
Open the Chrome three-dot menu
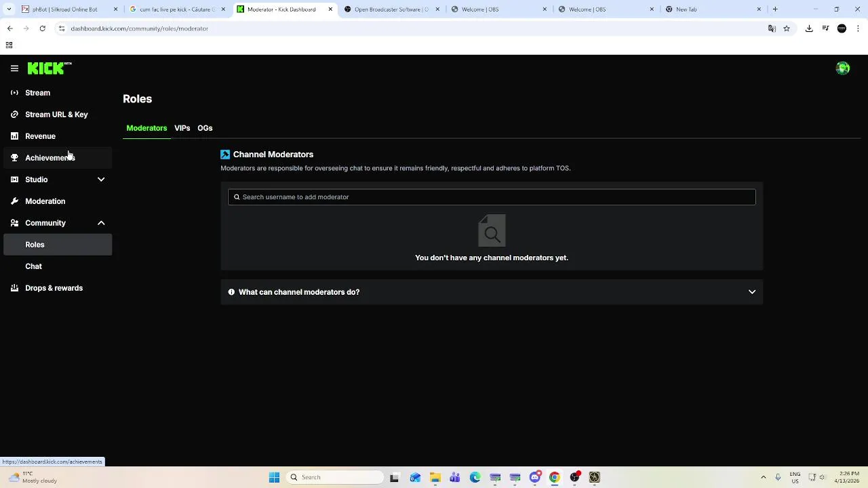pyautogui.click(x=859, y=28)
